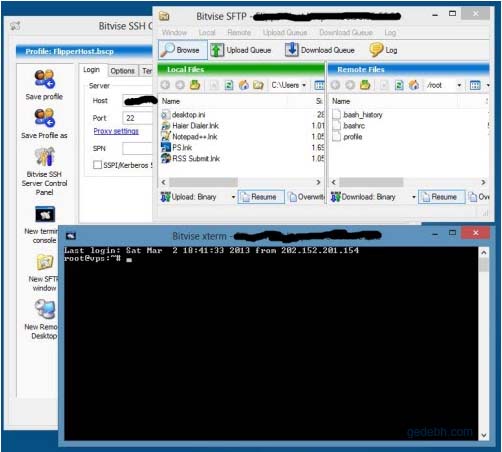Go back in Remote Files pane
Viewport: 502px width, 452px height.
[x=335, y=85]
